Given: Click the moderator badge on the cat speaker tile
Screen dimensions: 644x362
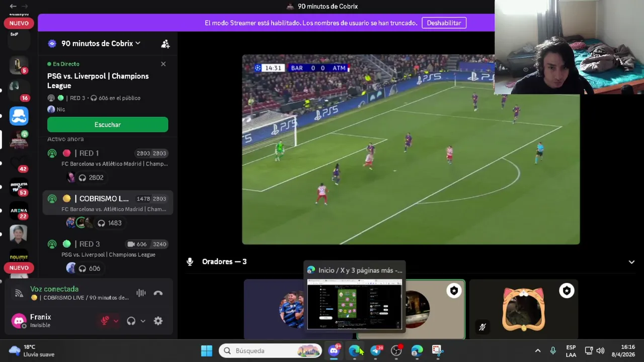Looking at the screenshot, I should tap(567, 291).
